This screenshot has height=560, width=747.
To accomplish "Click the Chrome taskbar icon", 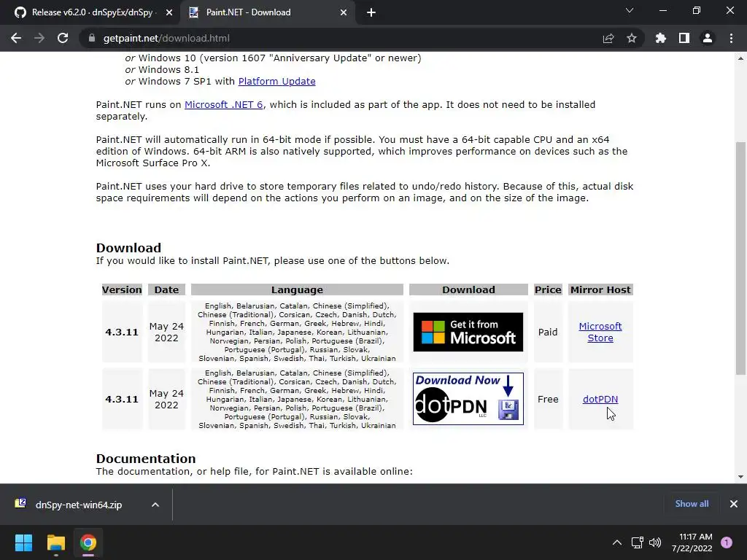I will (x=88, y=542).
